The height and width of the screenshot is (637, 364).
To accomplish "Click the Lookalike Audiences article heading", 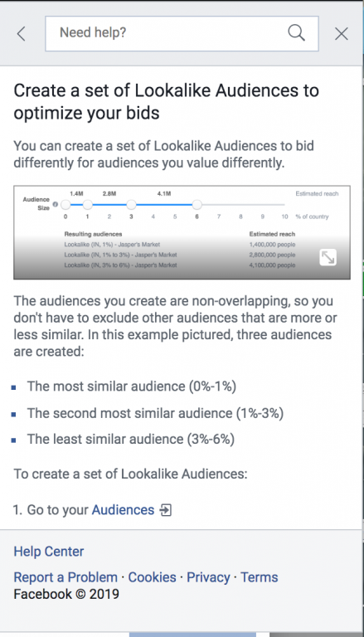I will tap(167, 102).
